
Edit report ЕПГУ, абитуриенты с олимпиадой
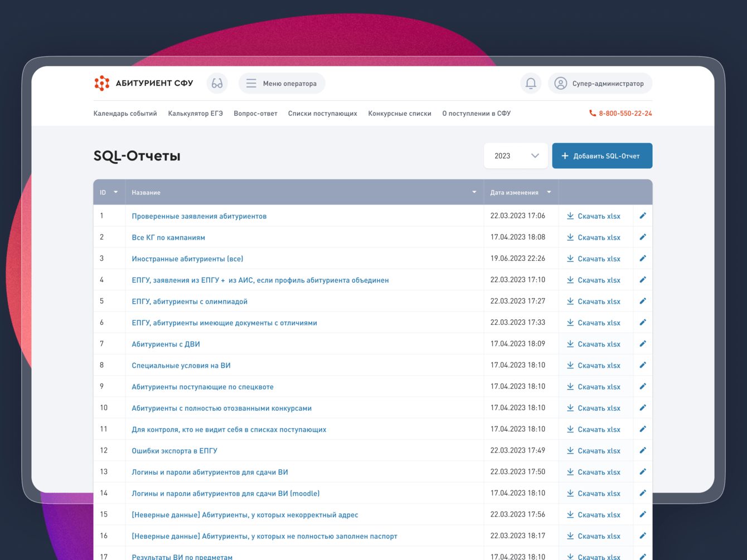[643, 301]
